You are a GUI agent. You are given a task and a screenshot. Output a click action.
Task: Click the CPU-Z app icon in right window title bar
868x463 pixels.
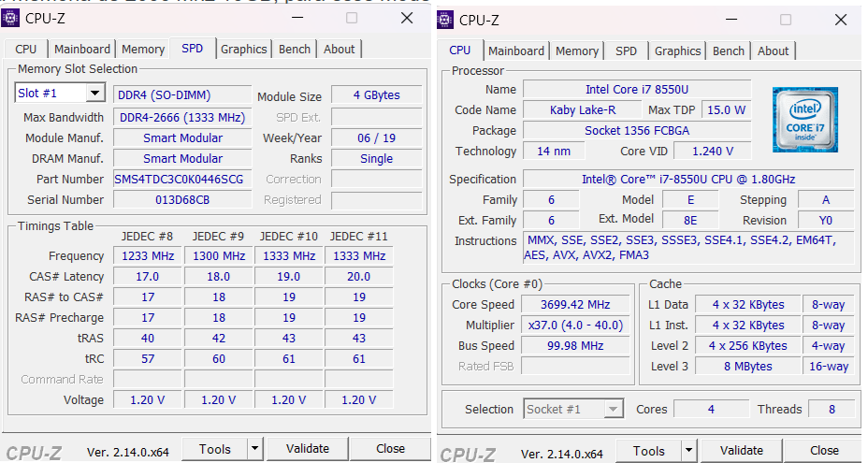pos(444,20)
